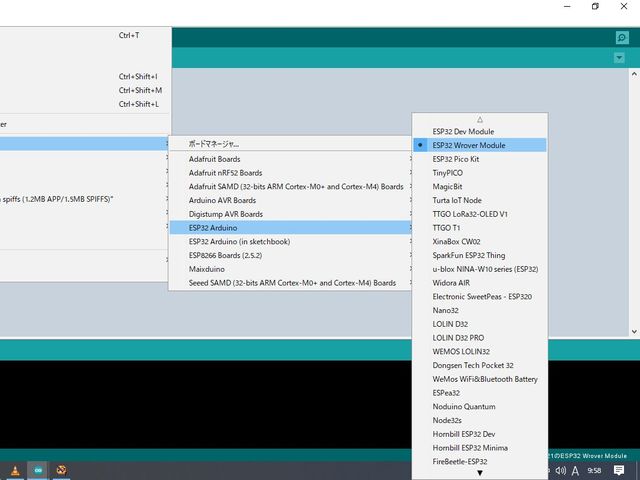640x480 pixels.
Task: Expand the Adafruit Boards submenu
Action: tap(290, 159)
